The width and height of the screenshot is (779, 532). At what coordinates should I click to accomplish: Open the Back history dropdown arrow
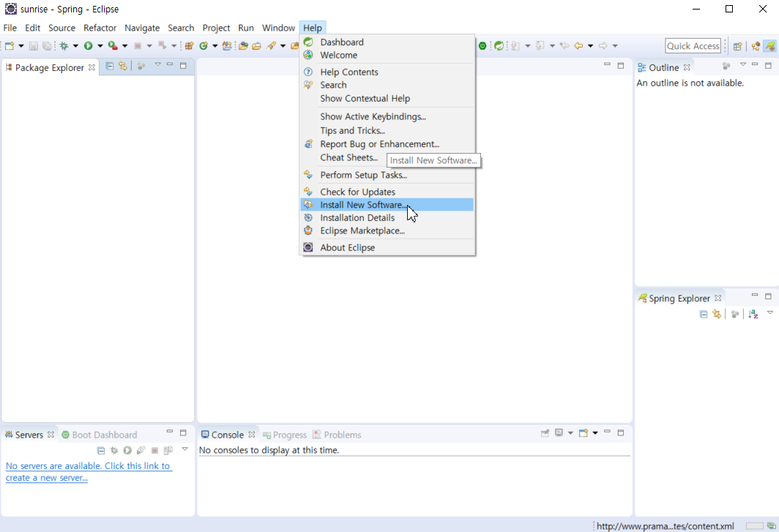590,45
